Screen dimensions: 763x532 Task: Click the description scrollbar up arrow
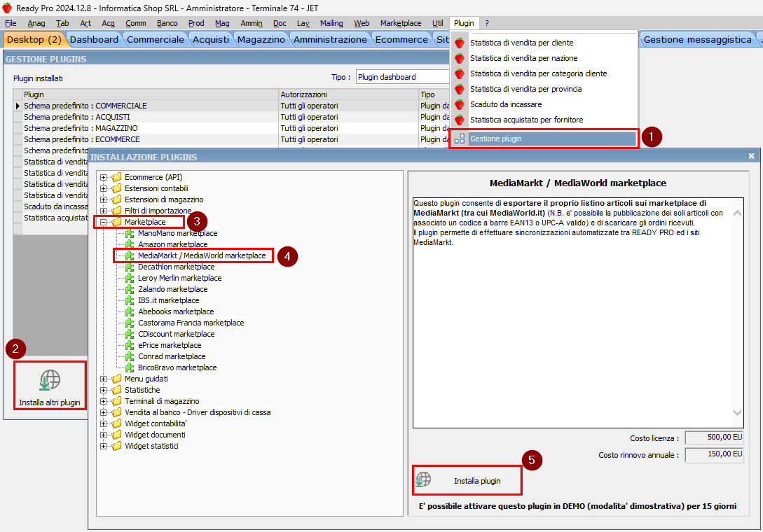click(x=737, y=213)
